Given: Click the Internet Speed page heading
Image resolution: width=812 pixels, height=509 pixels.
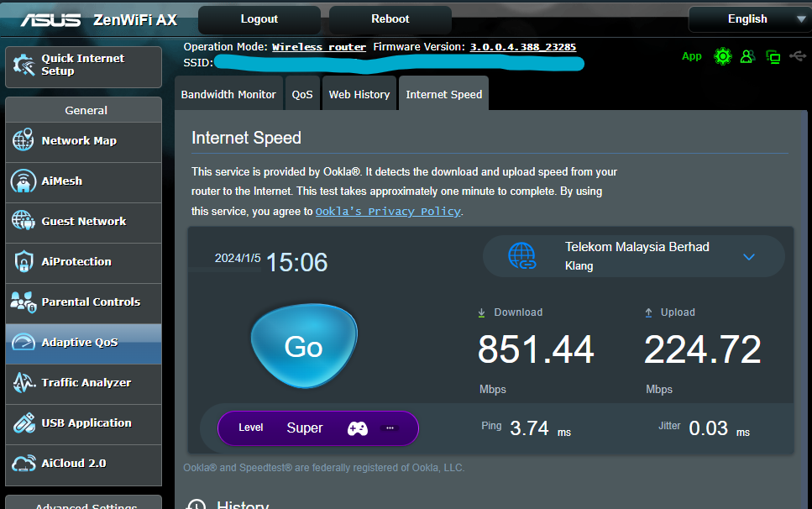Looking at the screenshot, I should coord(246,138).
